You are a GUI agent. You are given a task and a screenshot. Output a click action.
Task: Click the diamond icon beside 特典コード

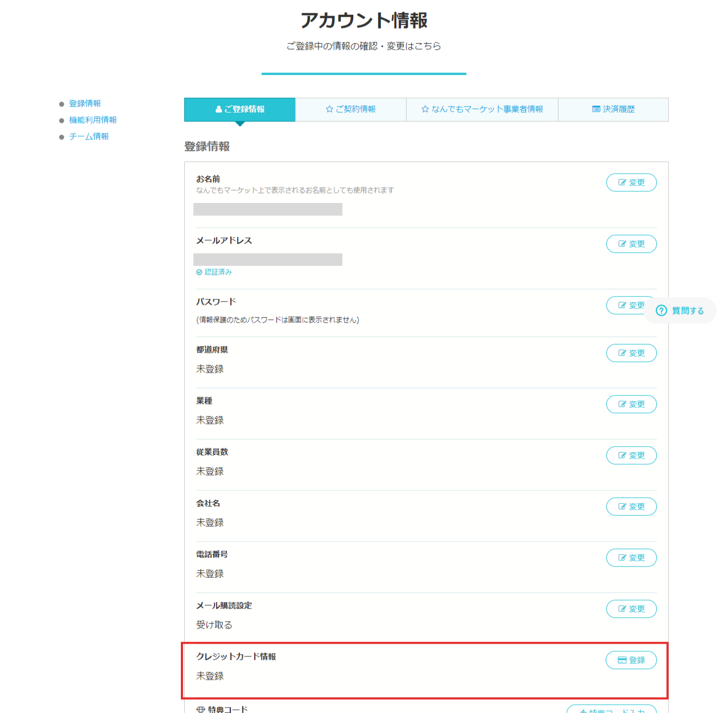[x=201, y=710]
